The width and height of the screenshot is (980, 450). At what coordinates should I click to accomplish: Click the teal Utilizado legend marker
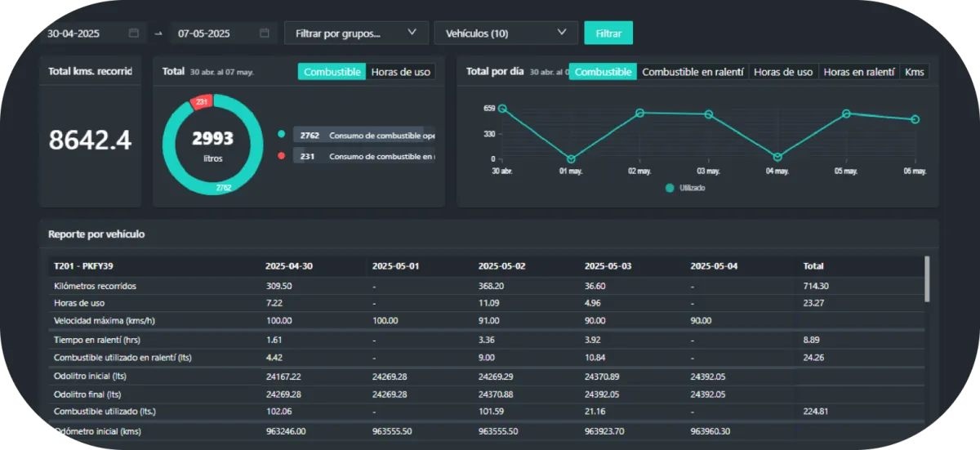670,188
